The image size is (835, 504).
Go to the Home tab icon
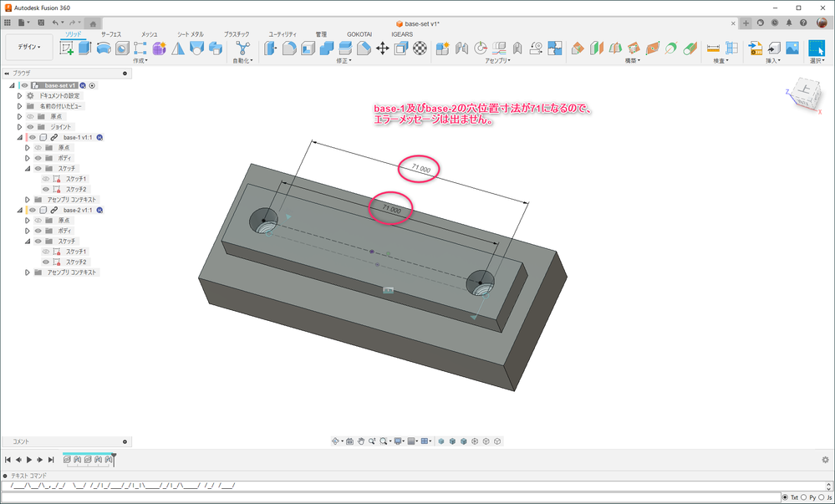point(93,23)
